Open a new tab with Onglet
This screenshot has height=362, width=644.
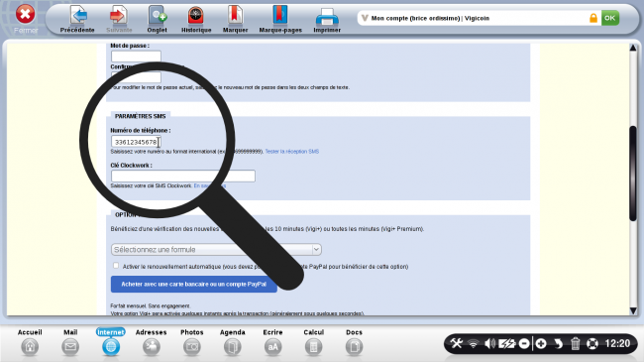157,19
